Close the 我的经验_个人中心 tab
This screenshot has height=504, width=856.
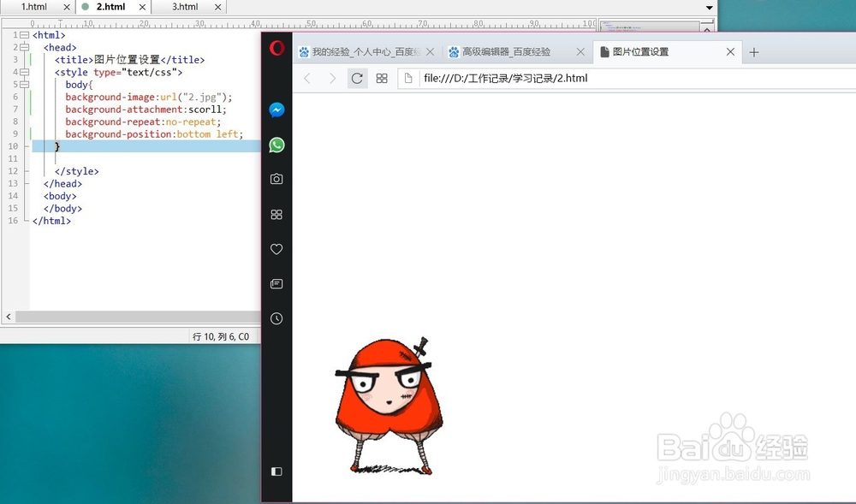[431, 52]
